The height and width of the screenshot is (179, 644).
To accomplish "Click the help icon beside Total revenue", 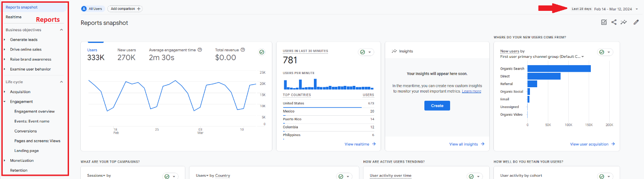I will [x=243, y=50].
